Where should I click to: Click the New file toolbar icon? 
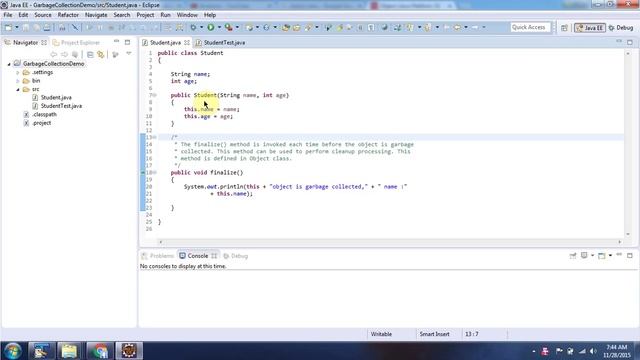[8, 27]
